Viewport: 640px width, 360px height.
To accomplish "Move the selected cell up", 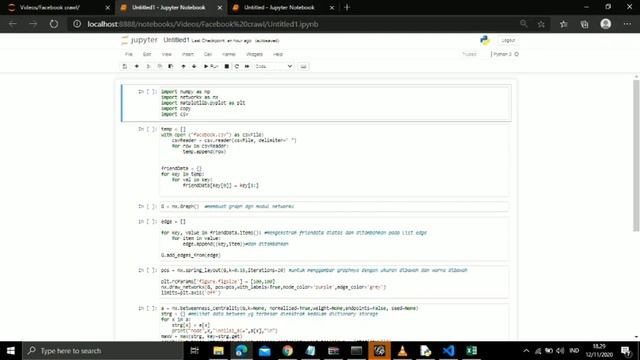I will (183, 66).
